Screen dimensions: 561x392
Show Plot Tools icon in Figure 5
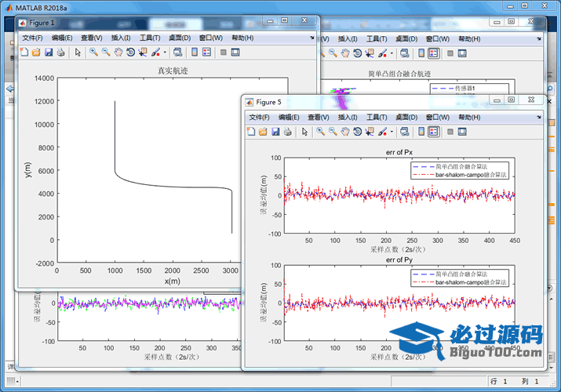(x=462, y=132)
